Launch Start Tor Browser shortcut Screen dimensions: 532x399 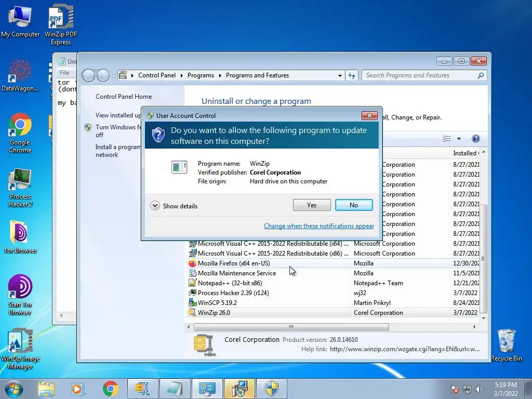(x=20, y=295)
